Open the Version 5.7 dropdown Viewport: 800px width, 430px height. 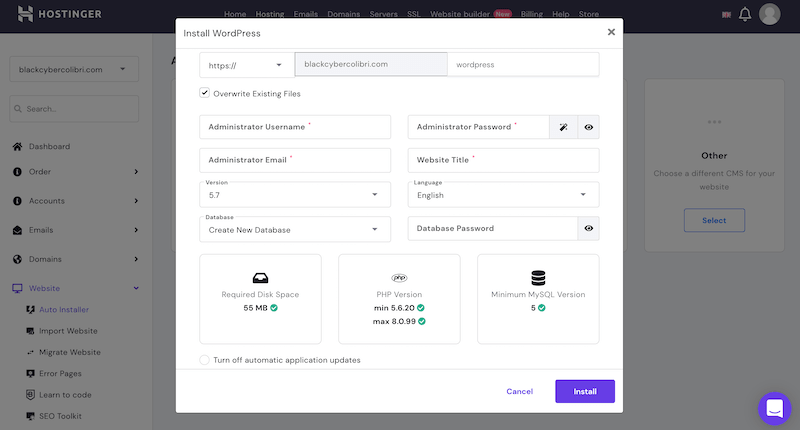click(295, 194)
